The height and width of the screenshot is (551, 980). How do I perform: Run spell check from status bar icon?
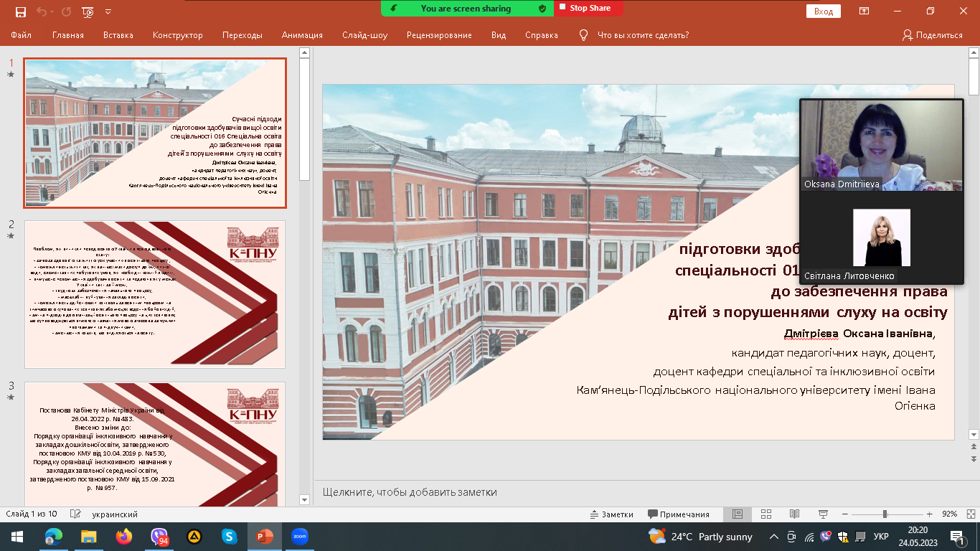(x=74, y=514)
